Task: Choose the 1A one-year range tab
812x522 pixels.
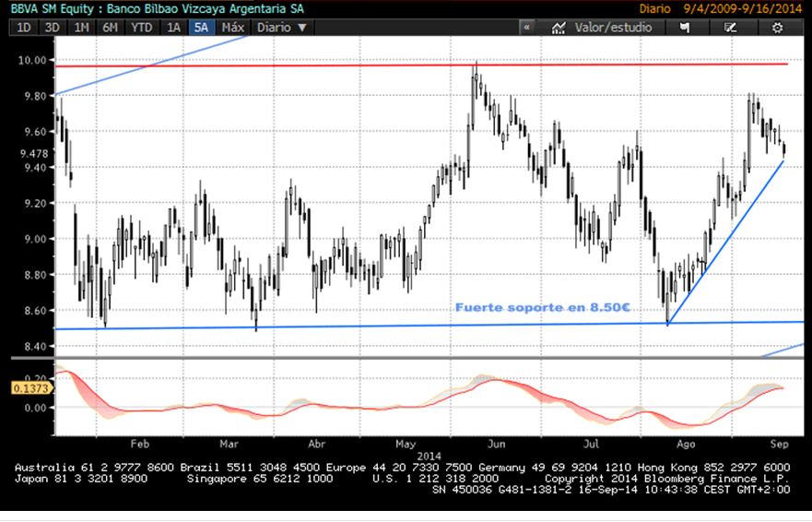Action: (173, 28)
